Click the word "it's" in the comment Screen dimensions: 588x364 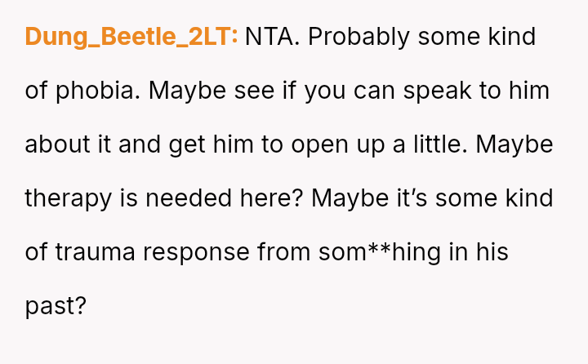tap(394, 198)
